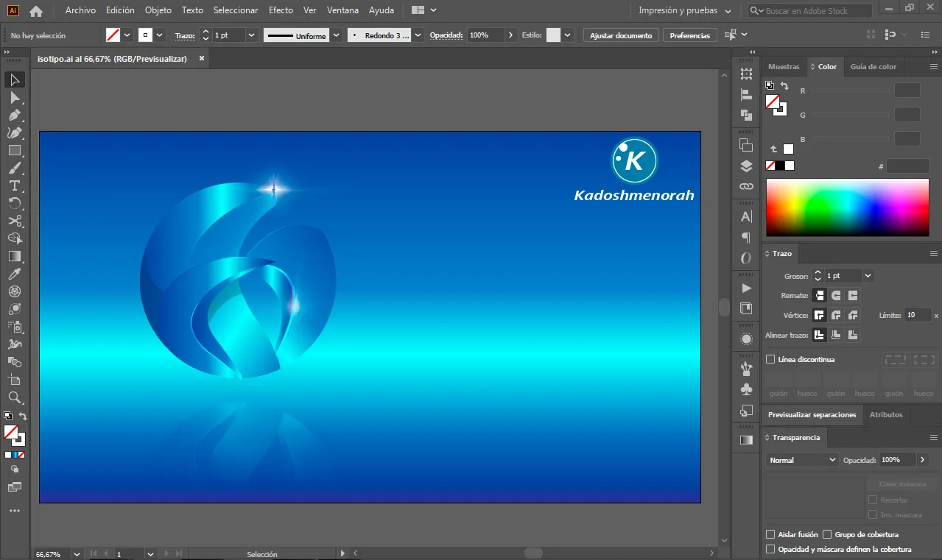The height and width of the screenshot is (560, 942).
Task: Open the Layers panel icon
Action: pyautogui.click(x=746, y=166)
